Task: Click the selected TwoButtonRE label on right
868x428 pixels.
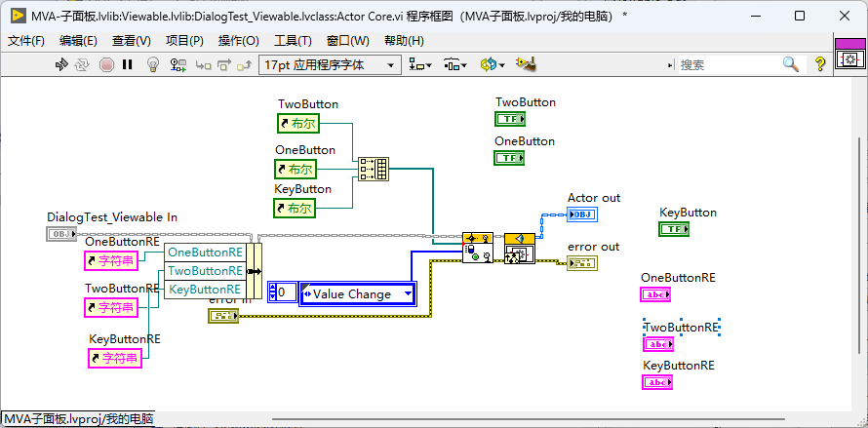Action: pos(681,328)
